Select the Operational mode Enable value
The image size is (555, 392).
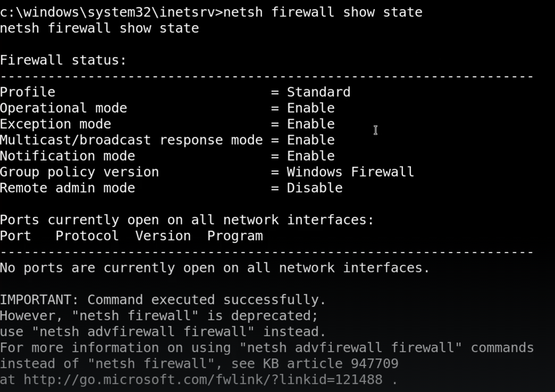[310, 108]
